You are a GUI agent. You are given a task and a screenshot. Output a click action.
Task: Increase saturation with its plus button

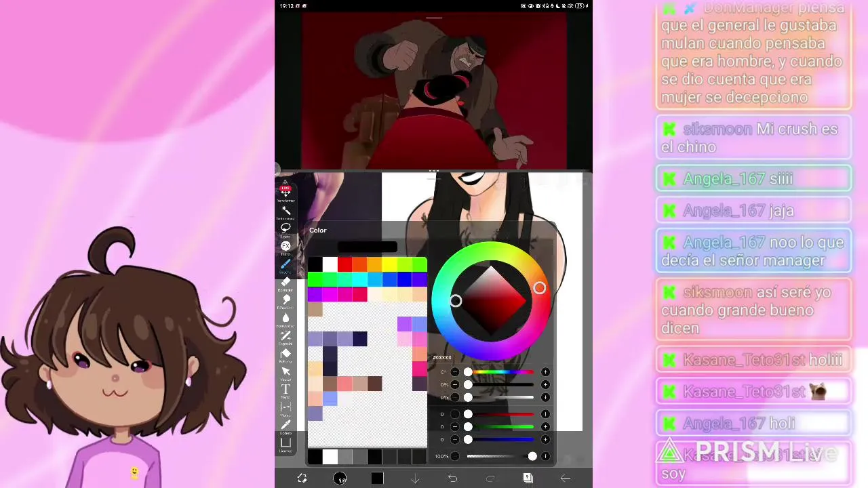pos(545,385)
